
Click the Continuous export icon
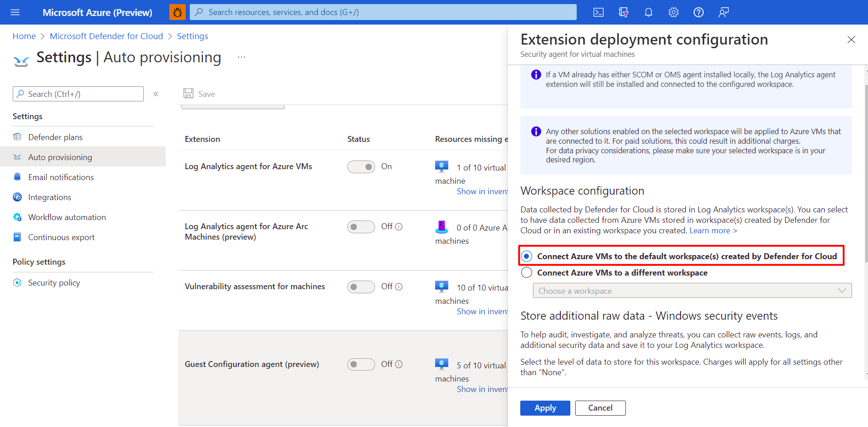pos(17,237)
